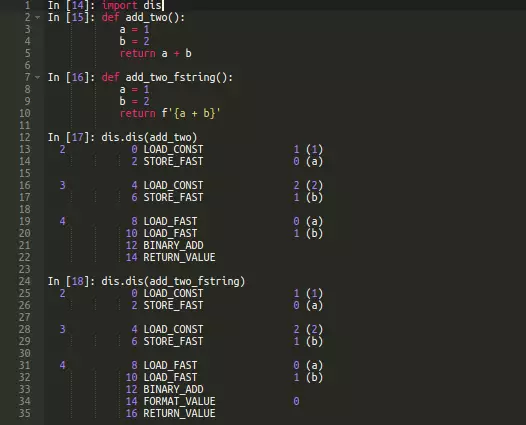Click the '(a)' argument on line 14
The image size is (526, 425).
[314, 161]
